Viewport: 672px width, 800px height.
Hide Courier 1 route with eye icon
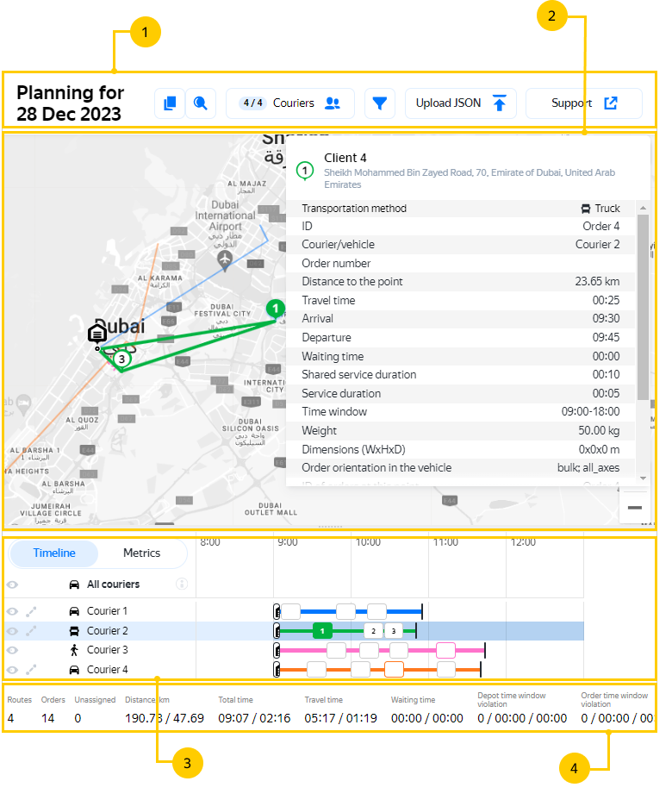(12, 611)
